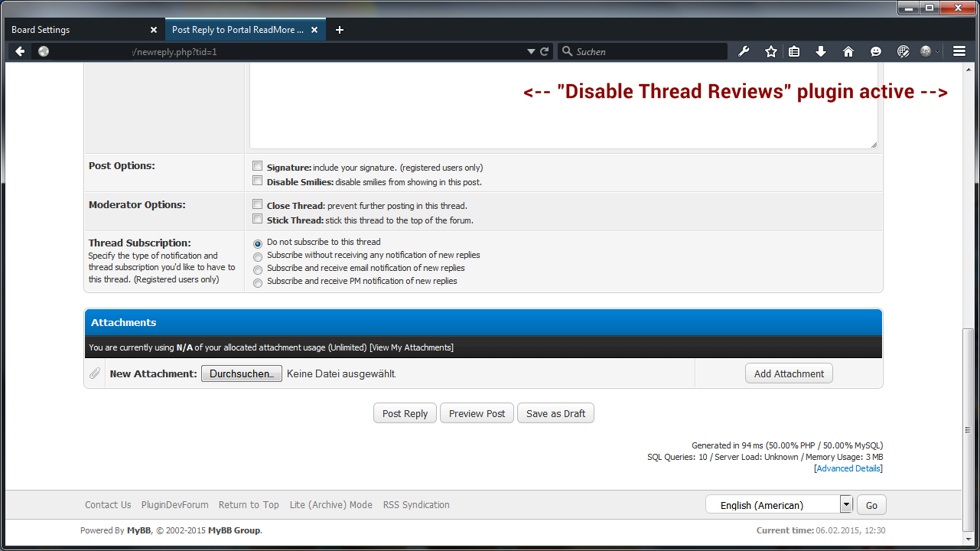Check the Close Thread moderator option

point(258,204)
